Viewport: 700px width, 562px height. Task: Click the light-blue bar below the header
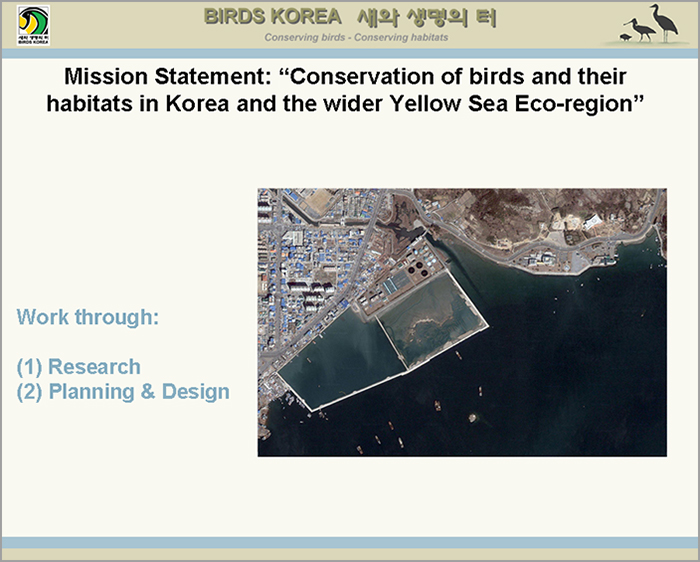350,54
